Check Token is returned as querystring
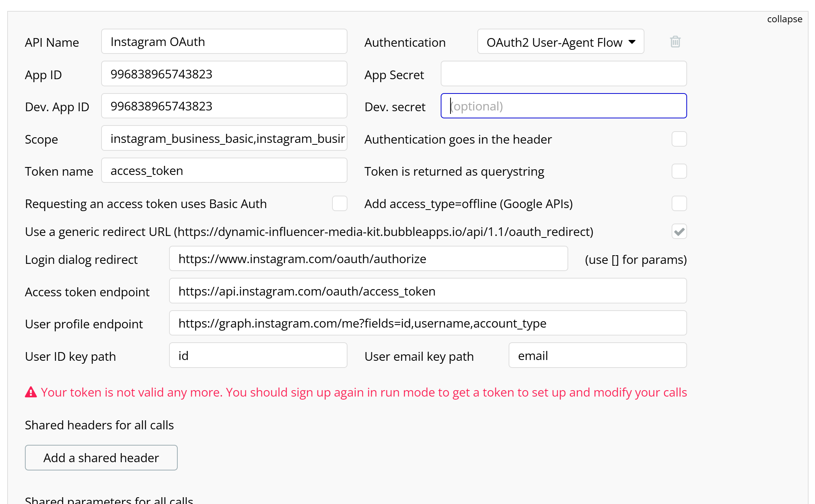 pyautogui.click(x=679, y=171)
